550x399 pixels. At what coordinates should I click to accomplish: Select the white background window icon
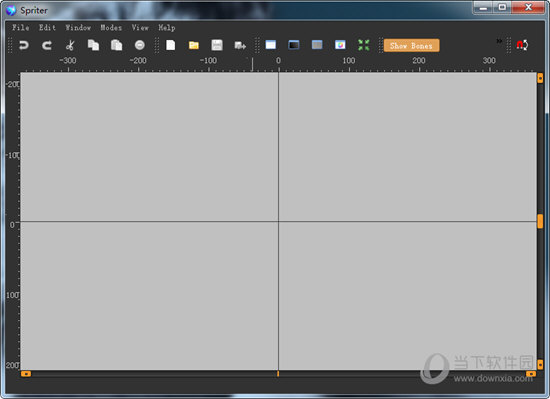270,45
